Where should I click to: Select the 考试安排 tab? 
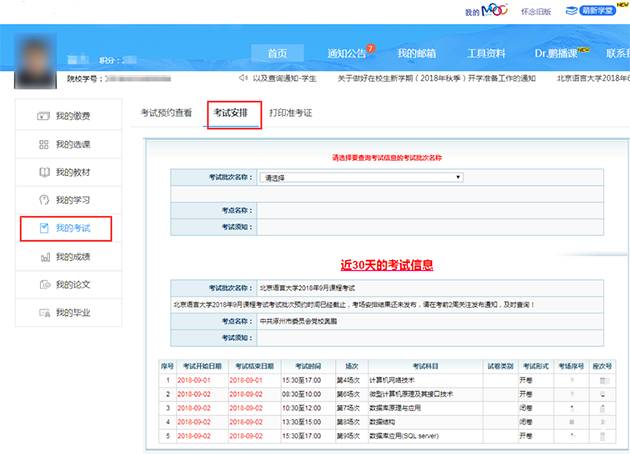(234, 113)
